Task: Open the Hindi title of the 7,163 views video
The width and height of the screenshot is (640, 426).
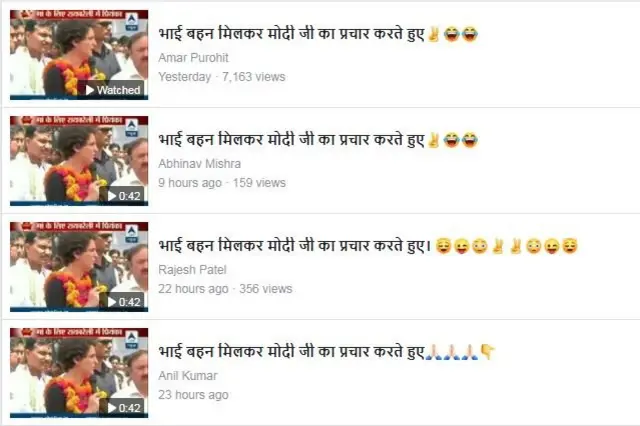Action: (x=318, y=34)
